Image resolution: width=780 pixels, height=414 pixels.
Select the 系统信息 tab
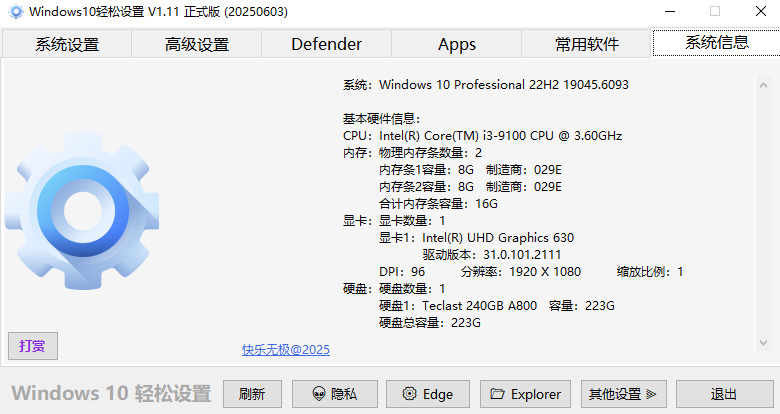point(716,43)
